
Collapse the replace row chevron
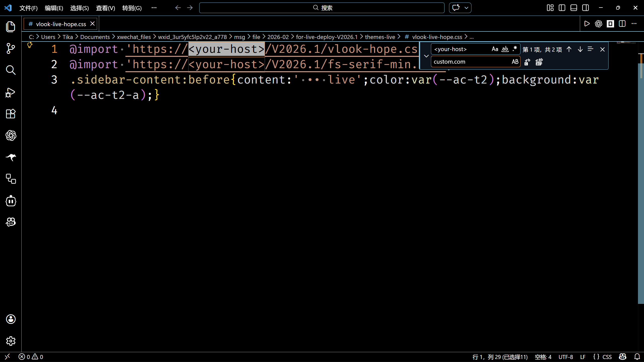(x=426, y=56)
